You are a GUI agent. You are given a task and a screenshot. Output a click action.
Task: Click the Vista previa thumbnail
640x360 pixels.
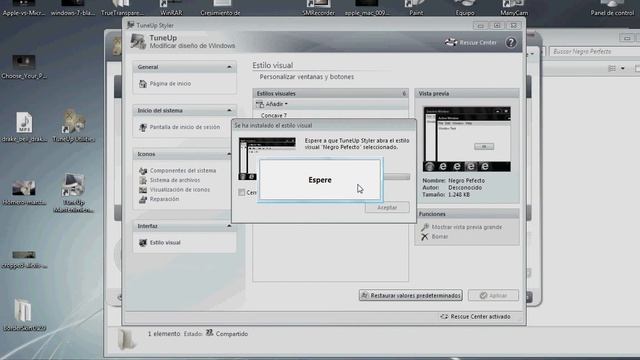(x=467, y=139)
